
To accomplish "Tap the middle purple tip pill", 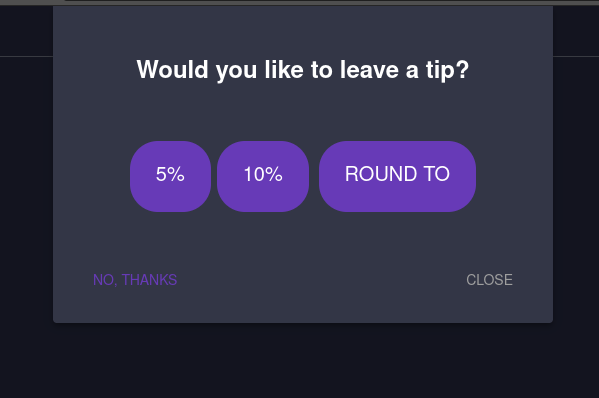I will pyautogui.click(x=263, y=176).
